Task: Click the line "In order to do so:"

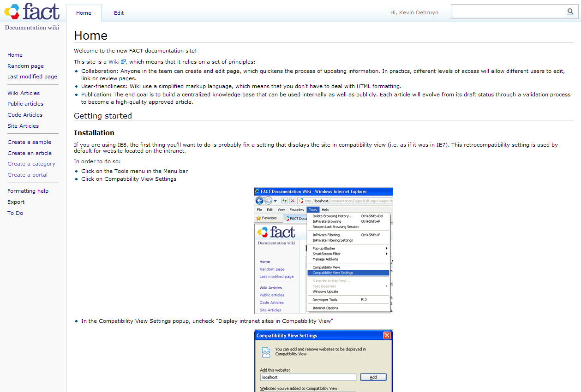Action: [97, 161]
